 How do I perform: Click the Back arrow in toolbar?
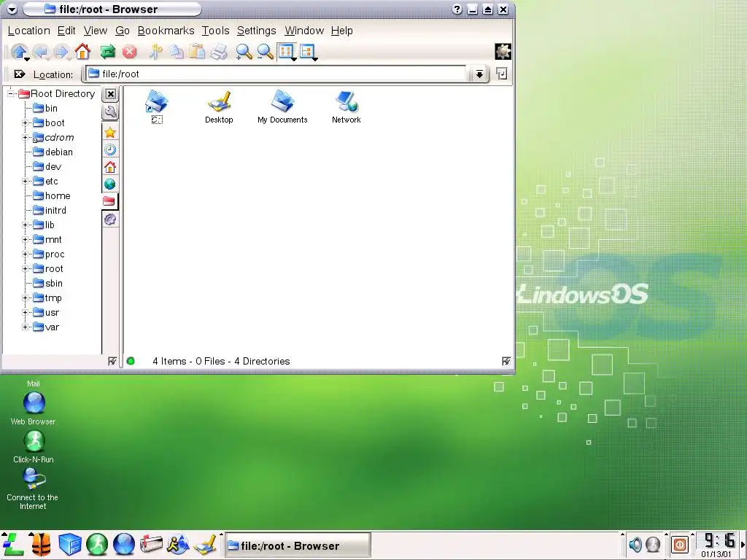point(41,52)
